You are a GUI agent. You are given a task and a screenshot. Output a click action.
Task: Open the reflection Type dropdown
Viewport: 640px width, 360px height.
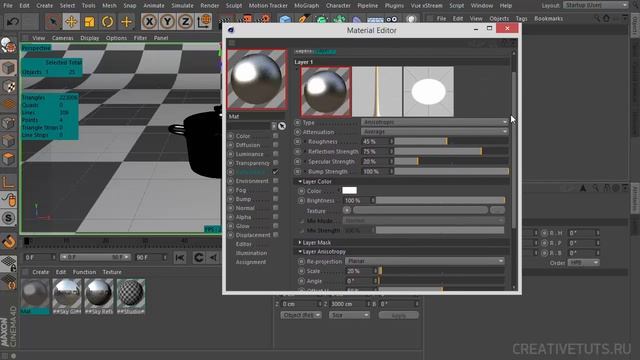pyautogui.click(x=434, y=122)
